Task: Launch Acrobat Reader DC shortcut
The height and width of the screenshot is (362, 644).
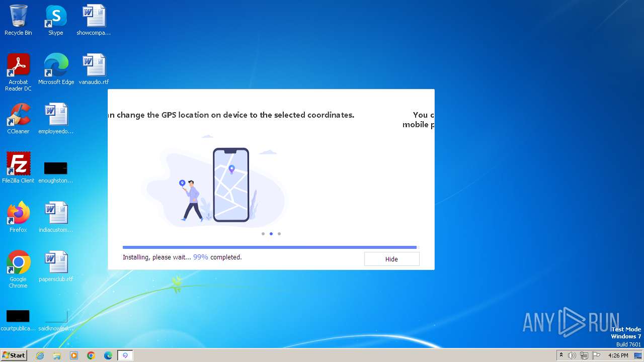Action: (18, 72)
